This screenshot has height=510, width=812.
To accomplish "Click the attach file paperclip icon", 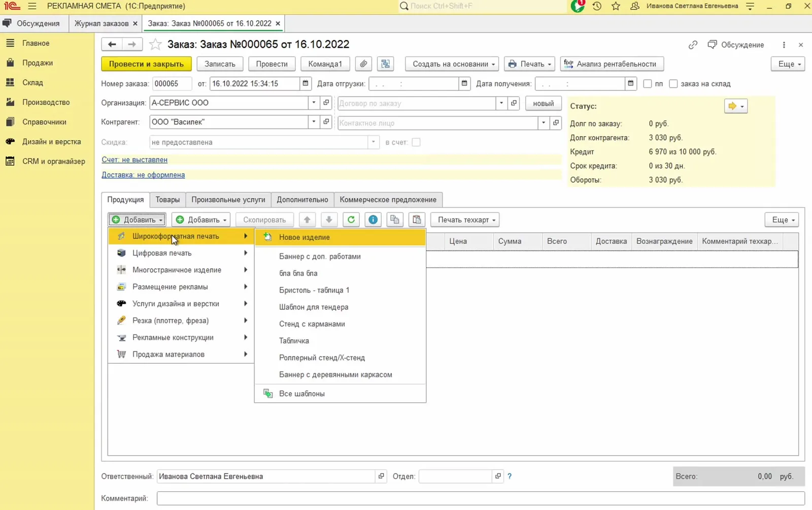I will [x=363, y=64].
